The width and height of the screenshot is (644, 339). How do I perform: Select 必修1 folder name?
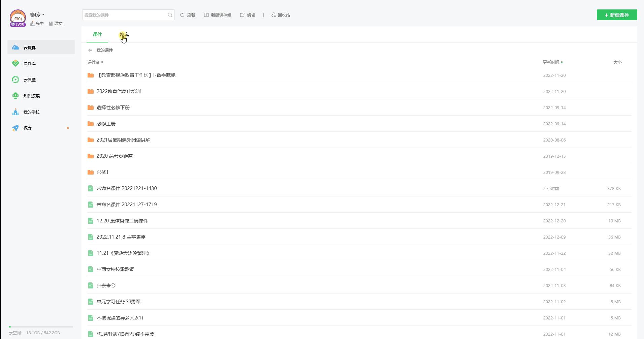[103, 172]
